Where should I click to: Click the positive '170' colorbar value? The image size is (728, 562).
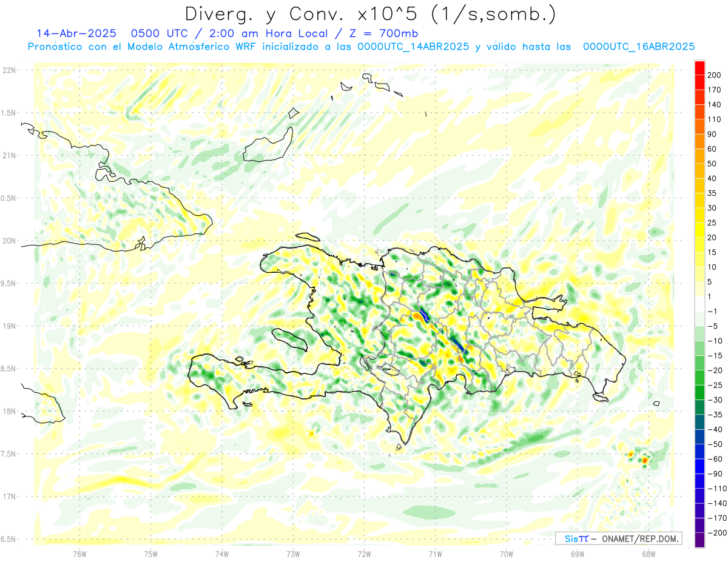pyautogui.click(x=714, y=90)
